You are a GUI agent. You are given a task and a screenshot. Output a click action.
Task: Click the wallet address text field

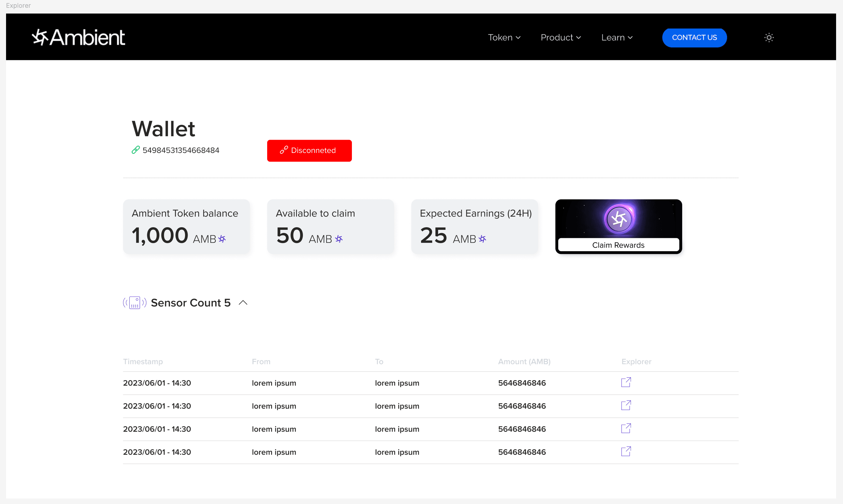[x=181, y=151]
